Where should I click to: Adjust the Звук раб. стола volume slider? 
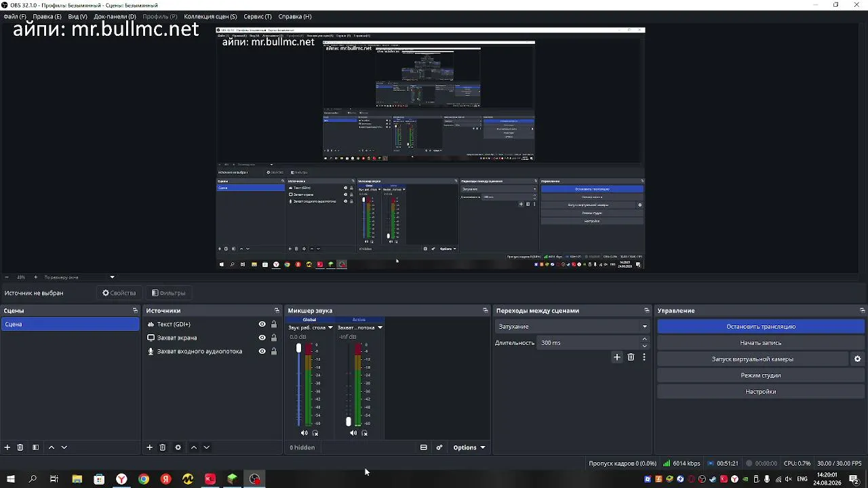click(x=298, y=348)
